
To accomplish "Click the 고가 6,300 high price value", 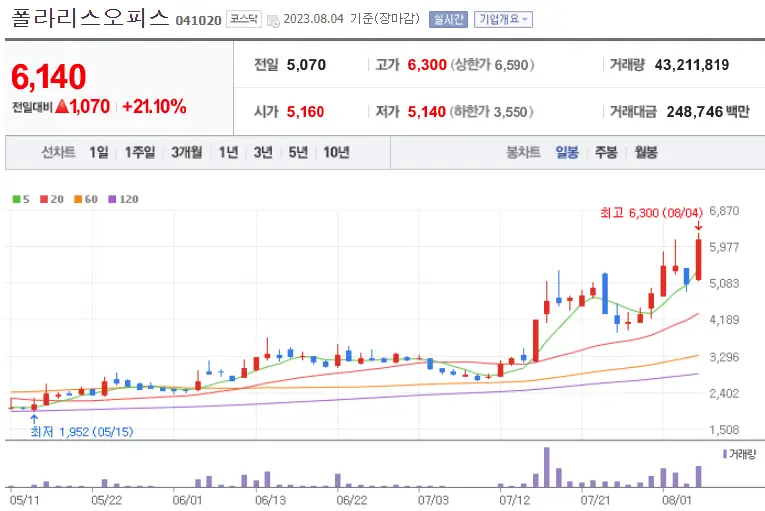I will (427, 65).
